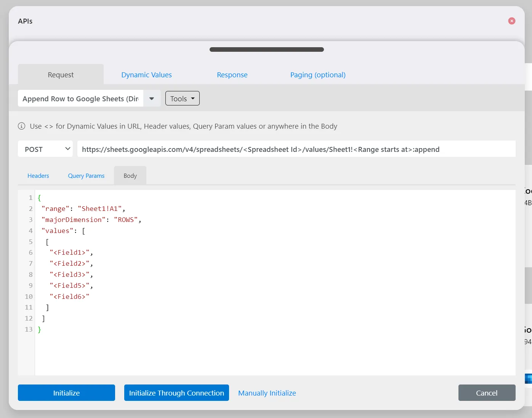Screen dimensions: 532x418
Task: Switch to the Dynamic Values tab
Action: pos(146,75)
